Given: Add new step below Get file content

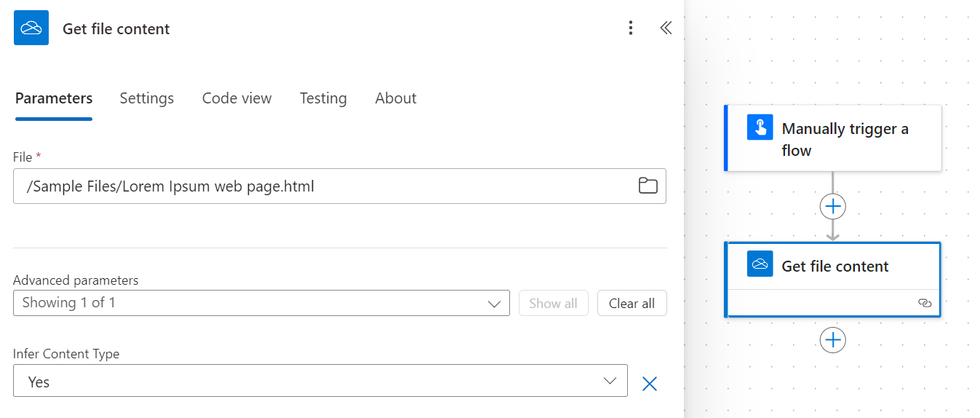Looking at the screenshot, I should click(833, 339).
